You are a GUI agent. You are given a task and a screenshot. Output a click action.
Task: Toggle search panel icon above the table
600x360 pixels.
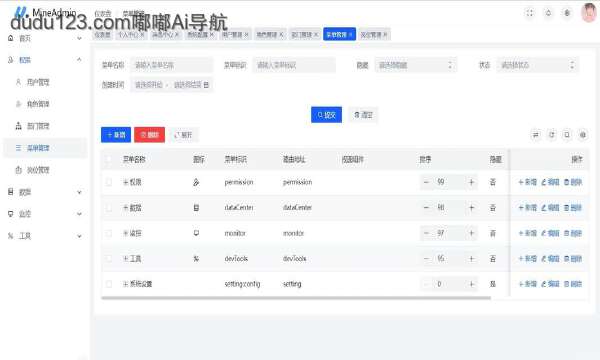pyautogui.click(x=536, y=135)
